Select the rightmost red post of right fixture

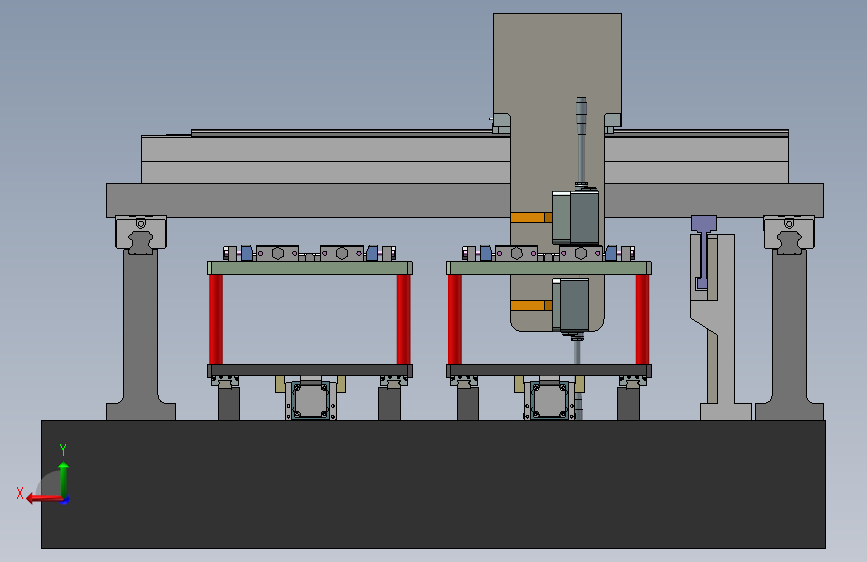pyautogui.click(x=642, y=319)
